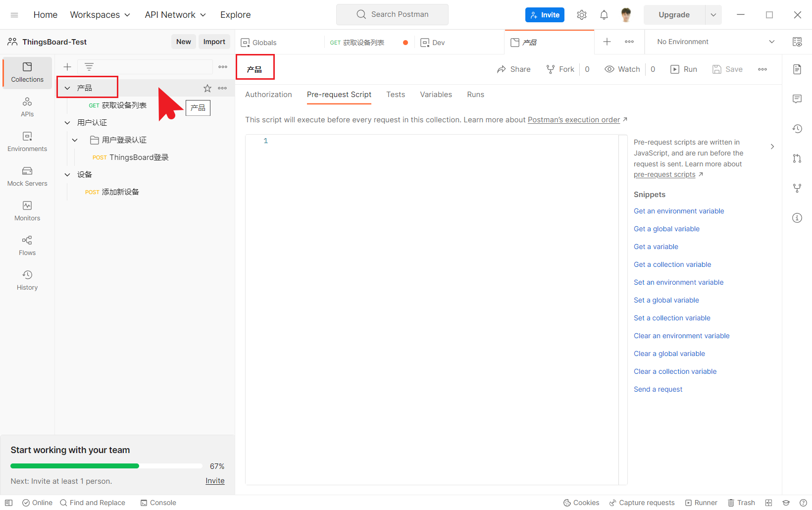The width and height of the screenshot is (812, 510).
Task: Insert Get an environment variable snippet
Action: click(x=679, y=211)
